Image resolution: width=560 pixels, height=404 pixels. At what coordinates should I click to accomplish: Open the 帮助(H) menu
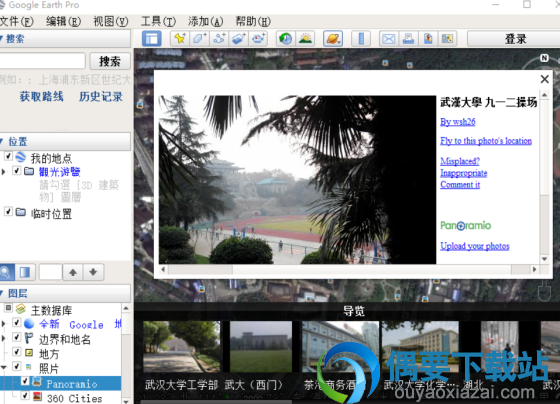(x=253, y=21)
